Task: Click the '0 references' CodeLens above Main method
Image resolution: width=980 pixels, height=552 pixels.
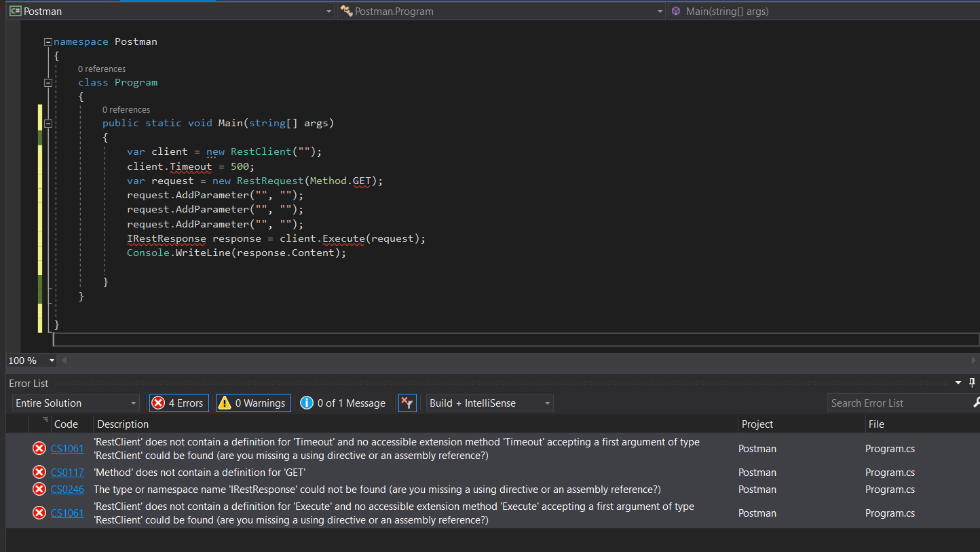Action: tap(126, 110)
